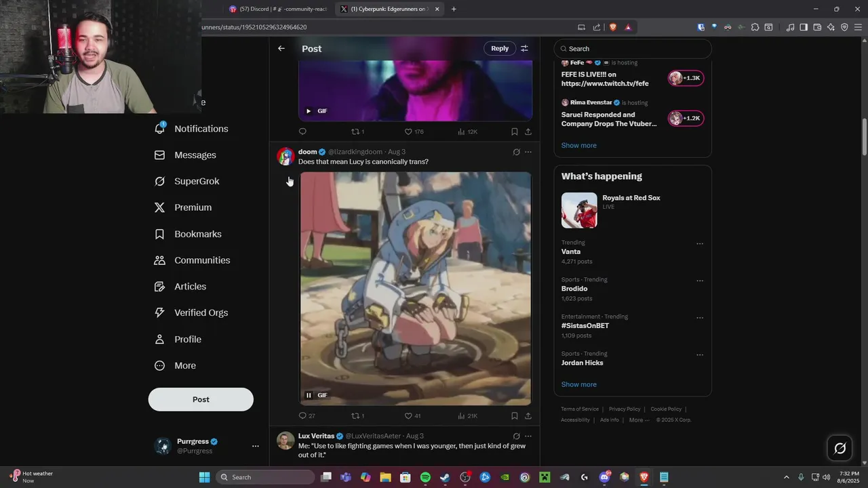Pause the Bridget GIF
Viewport: 868px width, 488px height.
(x=309, y=395)
